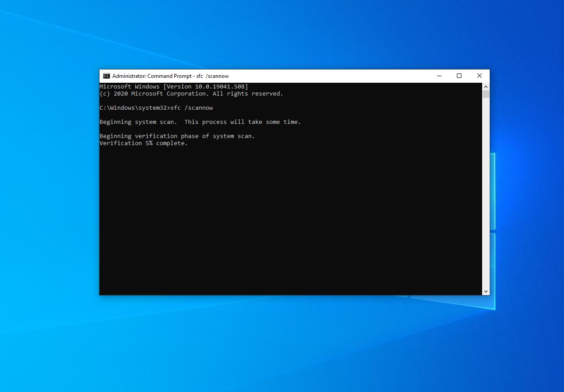Click the scrollbar up arrow
Image resolution: width=564 pixels, height=392 pixels.
(x=486, y=86)
